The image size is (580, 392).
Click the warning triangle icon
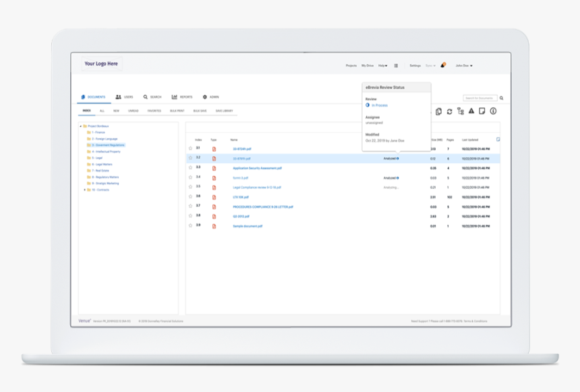pos(471,111)
